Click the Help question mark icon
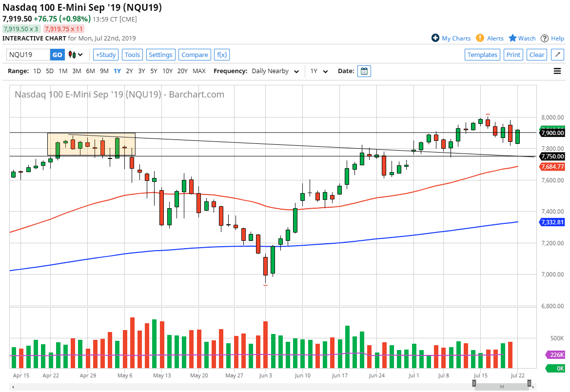The width and height of the screenshot is (570, 392). tap(545, 38)
